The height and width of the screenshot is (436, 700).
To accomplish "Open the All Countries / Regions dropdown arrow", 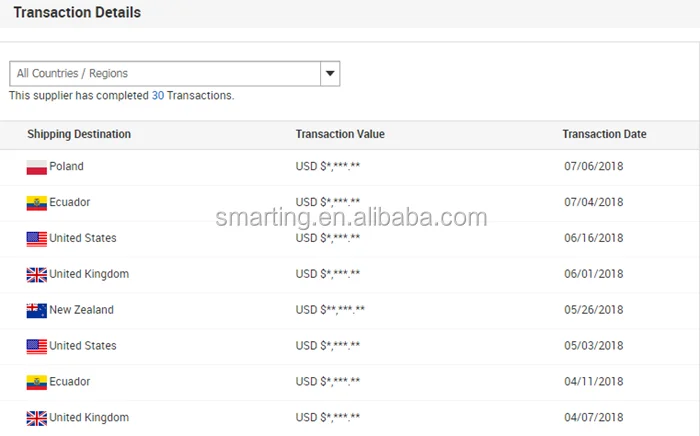I will click(330, 73).
